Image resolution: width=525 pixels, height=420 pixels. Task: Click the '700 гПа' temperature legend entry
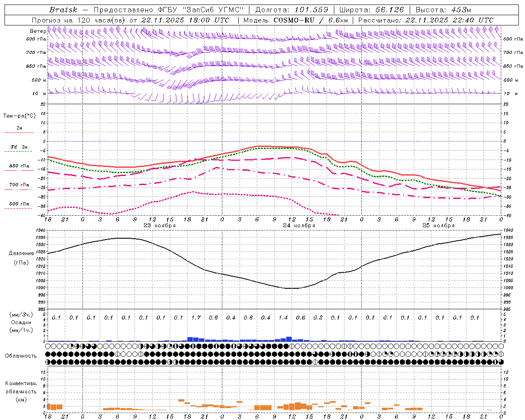pos(19,185)
